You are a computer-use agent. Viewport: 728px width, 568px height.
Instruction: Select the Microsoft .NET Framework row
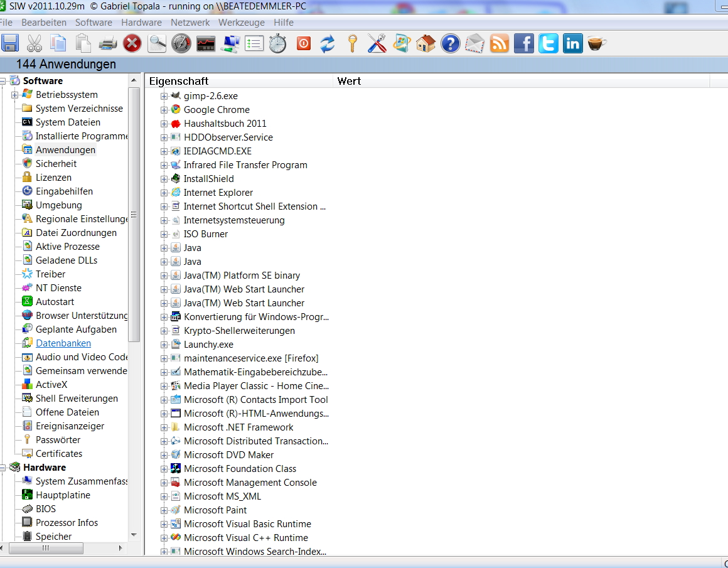coord(238,427)
